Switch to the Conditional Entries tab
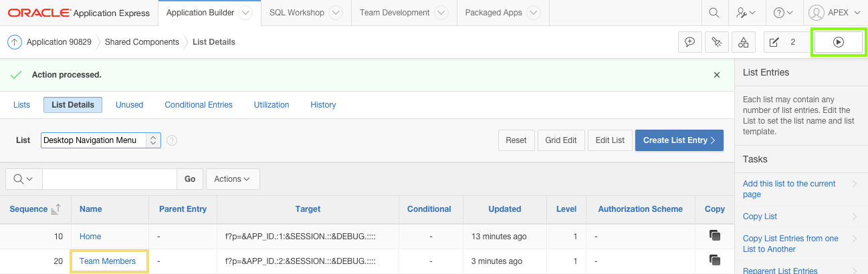This screenshot has height=274, width=868. (x=199, y=105)
